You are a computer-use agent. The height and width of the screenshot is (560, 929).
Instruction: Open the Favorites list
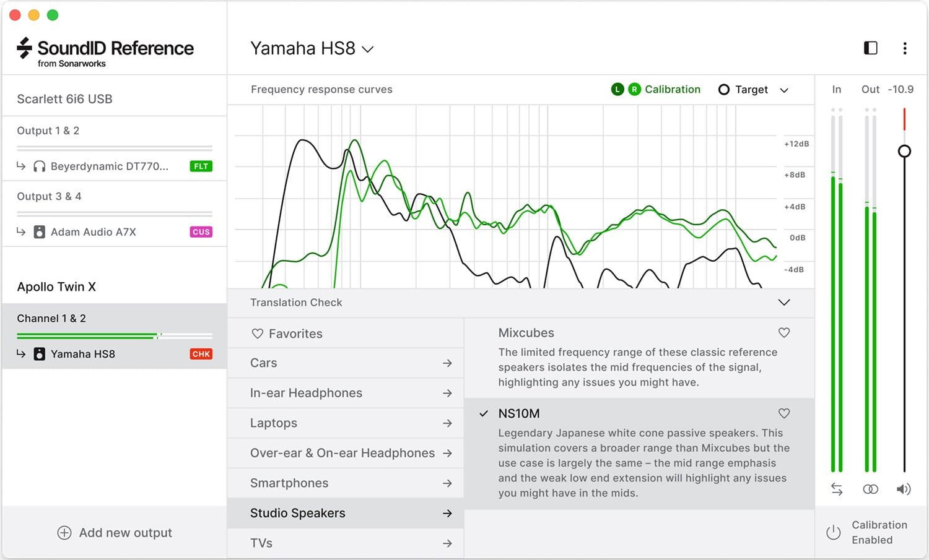point(346,334)
